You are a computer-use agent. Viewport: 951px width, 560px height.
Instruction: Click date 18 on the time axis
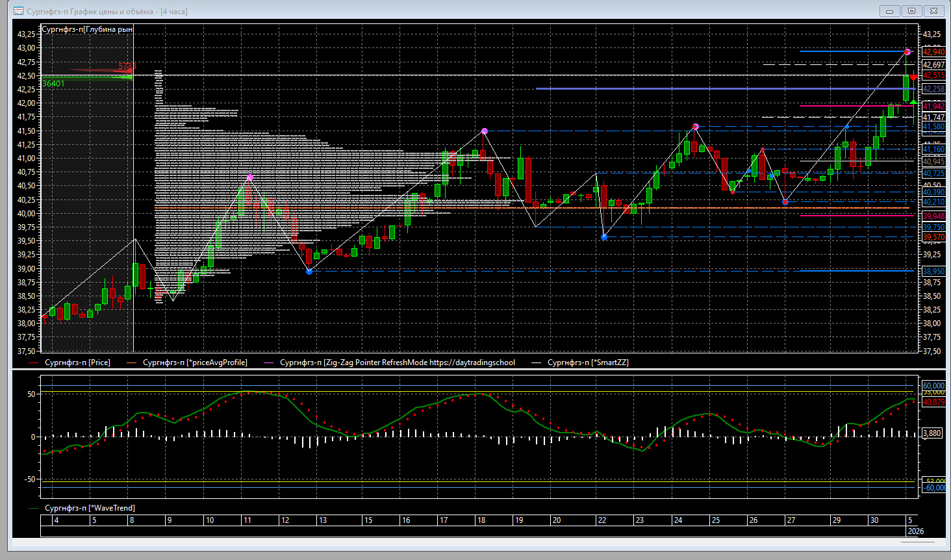point(481,520)
